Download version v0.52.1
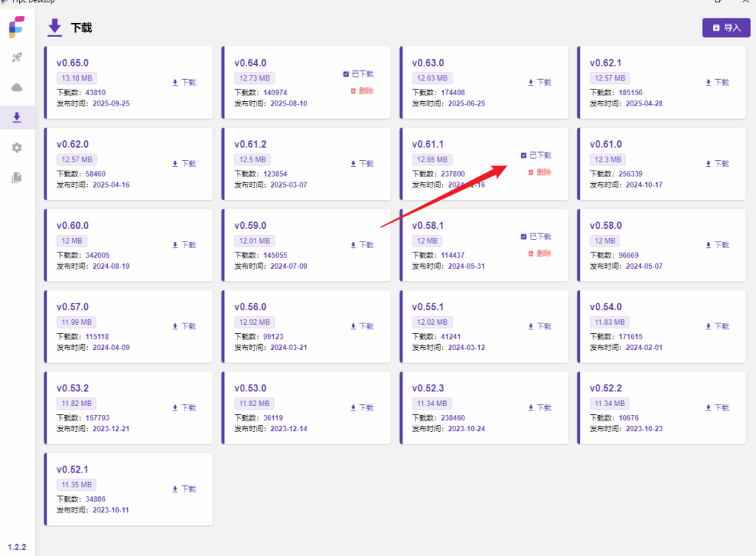Image resolution: width=756 pixels, height=556 pixels. pos(184,489)
